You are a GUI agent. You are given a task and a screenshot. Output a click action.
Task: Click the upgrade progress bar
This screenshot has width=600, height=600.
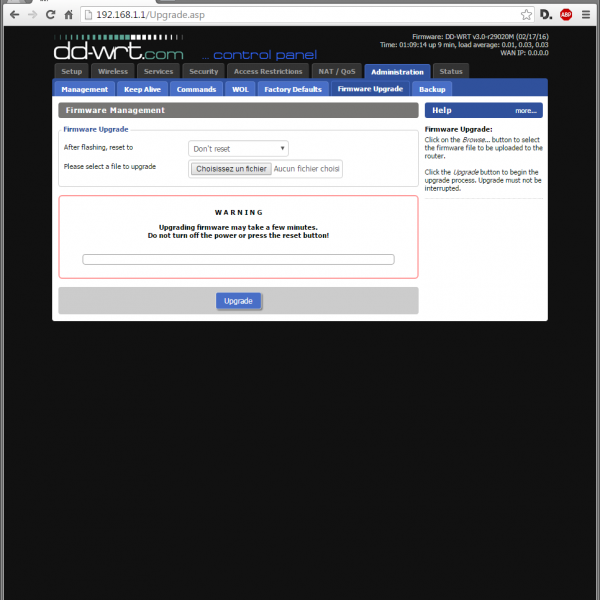238,259
